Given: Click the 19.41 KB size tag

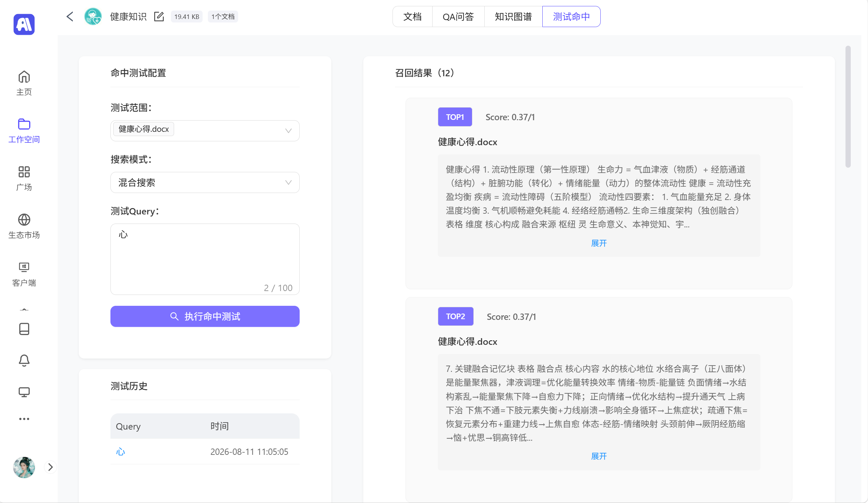Looking at the screenshot, I should (x=187, y=17).
